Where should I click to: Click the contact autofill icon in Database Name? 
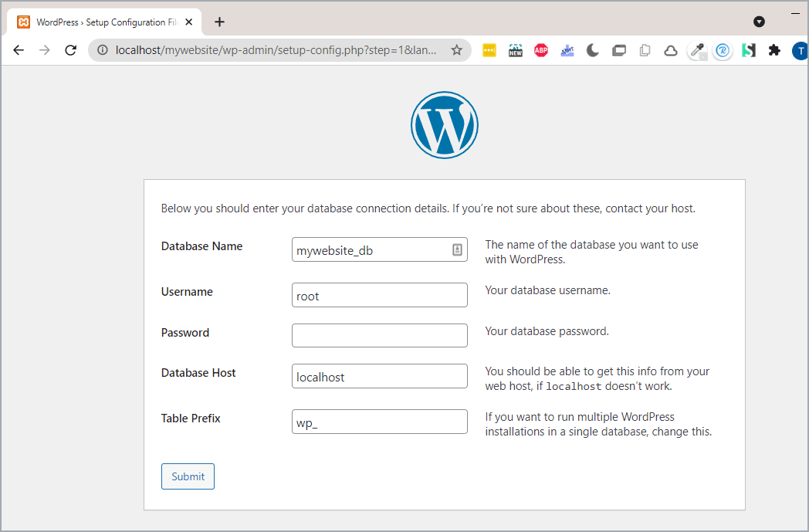tap(456, 249)
